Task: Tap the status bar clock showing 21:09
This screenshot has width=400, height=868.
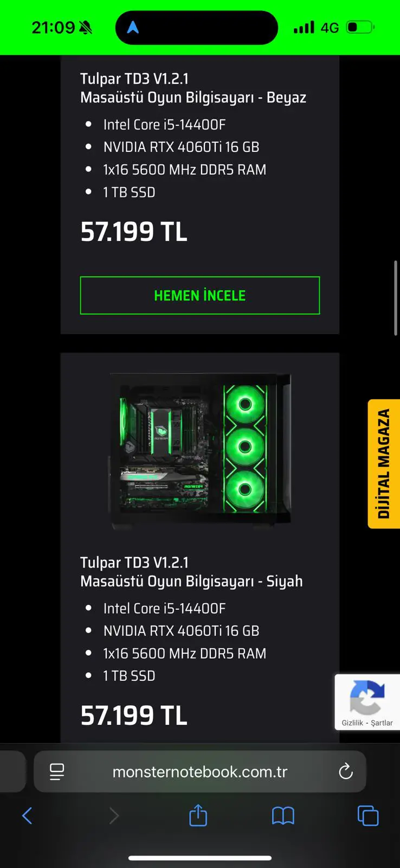Action: [x=53, y=27]
